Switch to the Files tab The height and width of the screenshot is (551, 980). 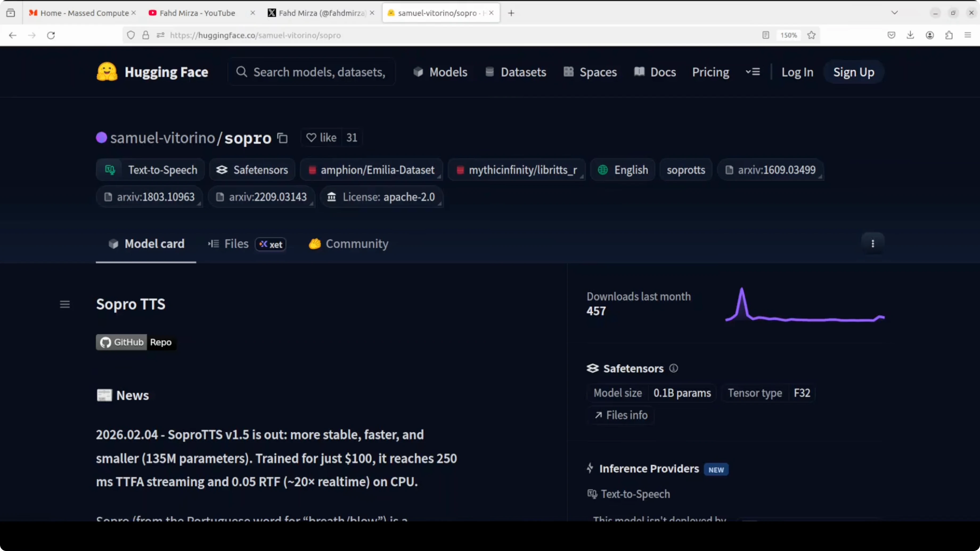(236, 244)
